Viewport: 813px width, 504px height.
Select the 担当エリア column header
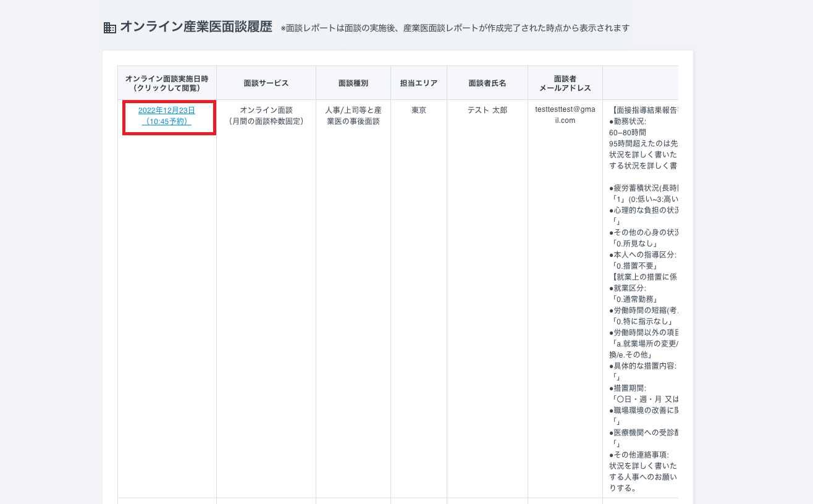pyautogui.click(x=418, y=82)
